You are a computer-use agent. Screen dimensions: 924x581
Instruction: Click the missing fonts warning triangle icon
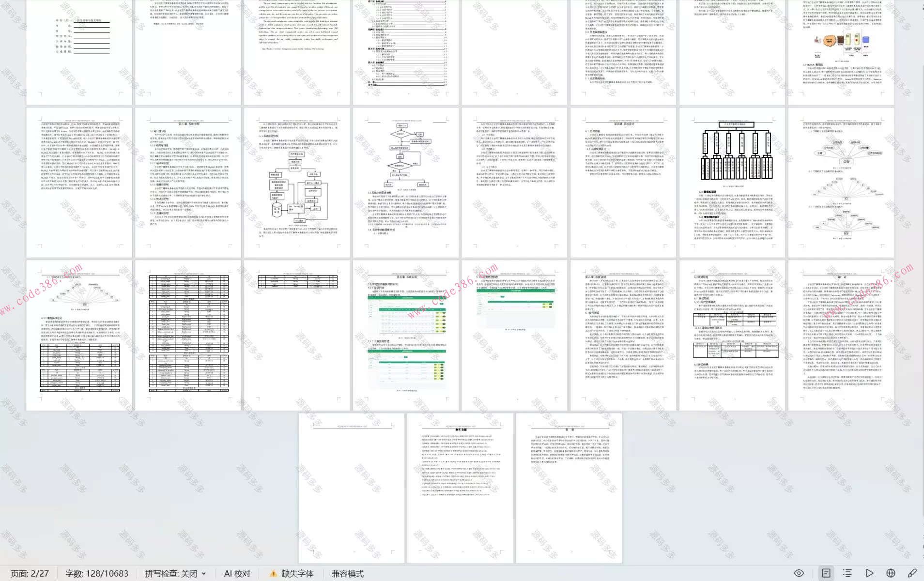(273, 574)
